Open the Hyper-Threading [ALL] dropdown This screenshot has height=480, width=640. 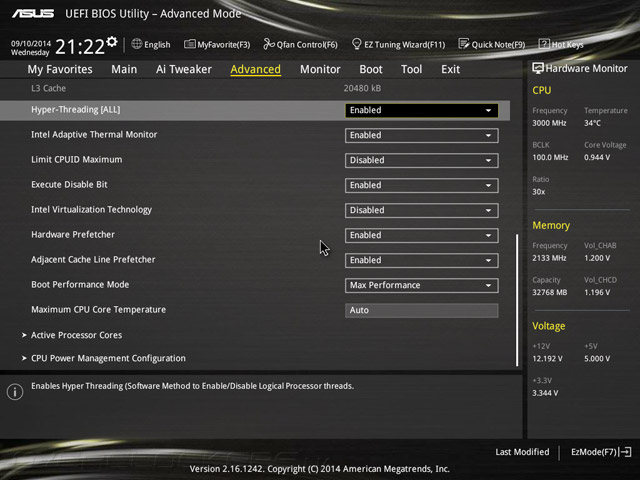422,110
